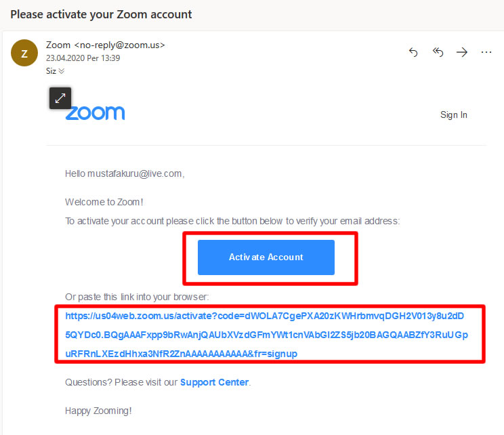Click the Welcome to Zoom! line
Viewport: 504px width, 435px height.
(x=104, y=202)
